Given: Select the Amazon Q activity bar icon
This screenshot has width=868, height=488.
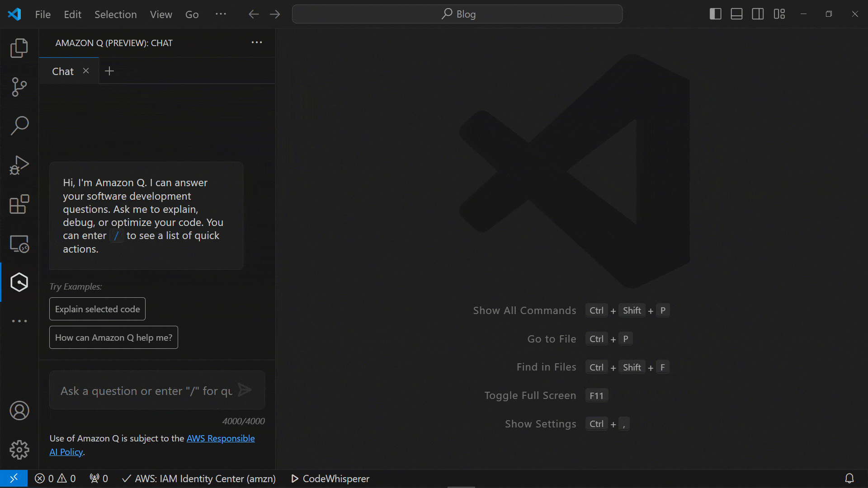Looking at the screenshot, I should (19, 282).
